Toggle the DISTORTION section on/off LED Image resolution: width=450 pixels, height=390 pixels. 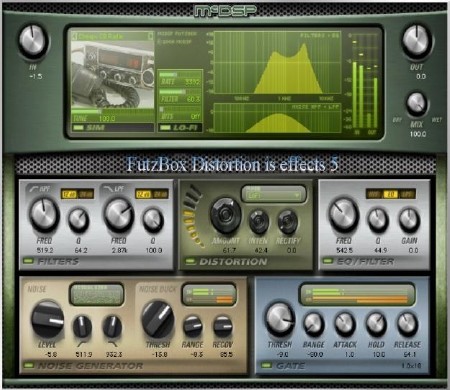click(x=191, y=261)
